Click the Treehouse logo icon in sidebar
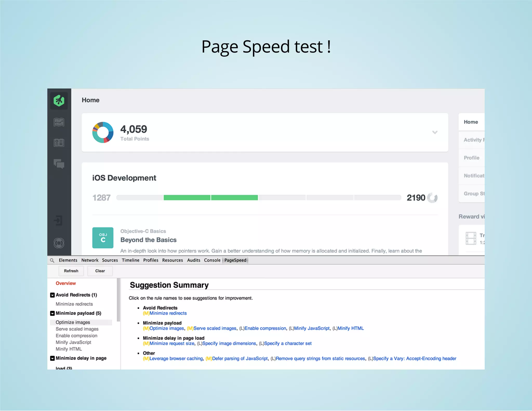Image resolution: width=532 pixels, height=411 pixels. point(59,101)
